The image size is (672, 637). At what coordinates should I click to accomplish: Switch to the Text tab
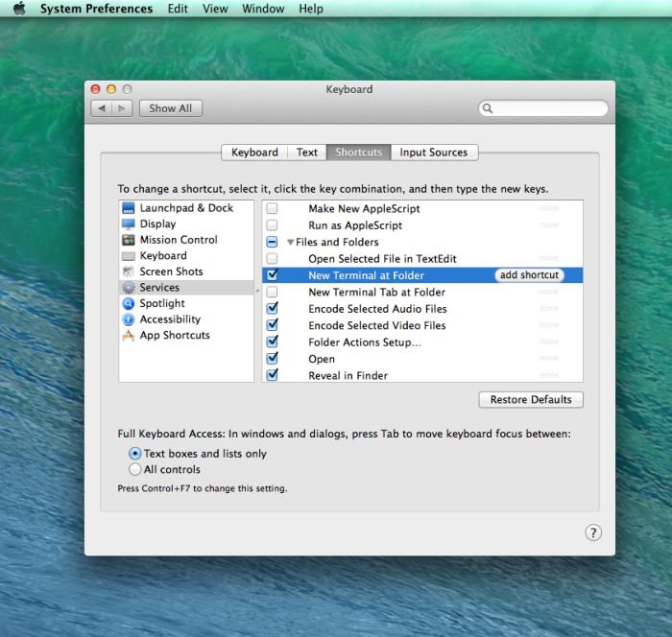[307, 153]
